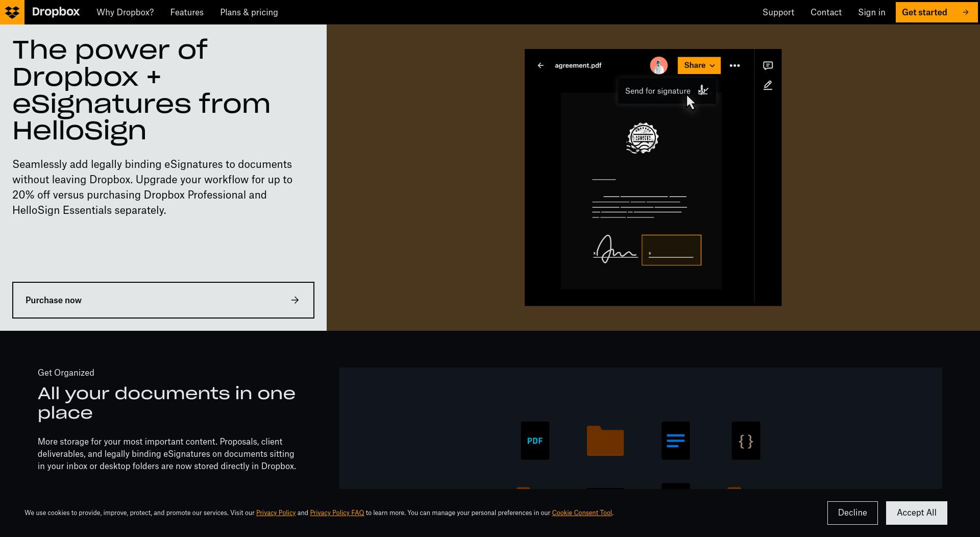Click the comment icon in preview sidebar

(768, 65)
